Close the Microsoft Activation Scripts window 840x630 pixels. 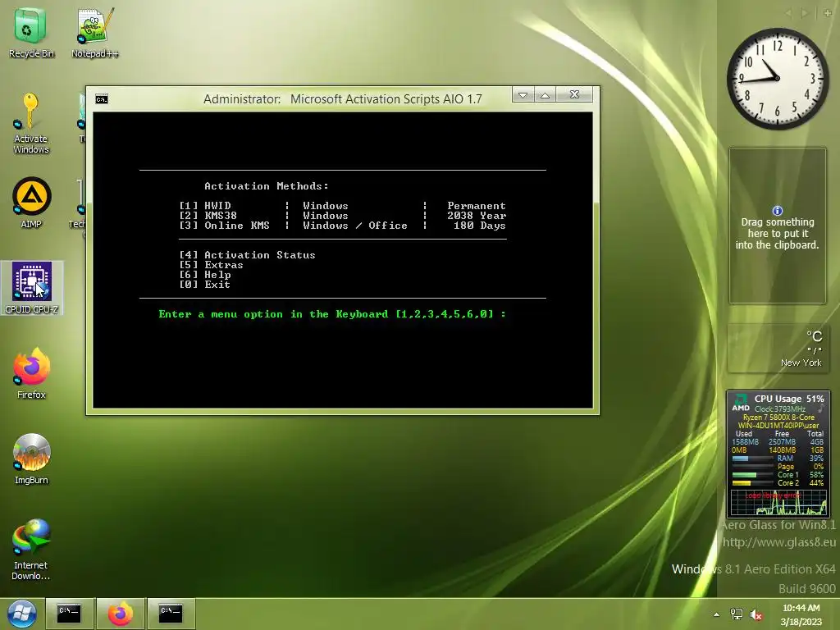[574, 95]
